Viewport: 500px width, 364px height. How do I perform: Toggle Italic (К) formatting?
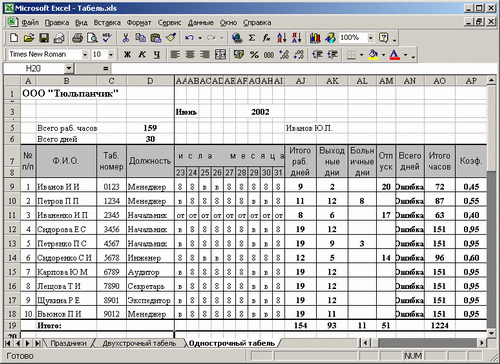[x=142, y=54]
